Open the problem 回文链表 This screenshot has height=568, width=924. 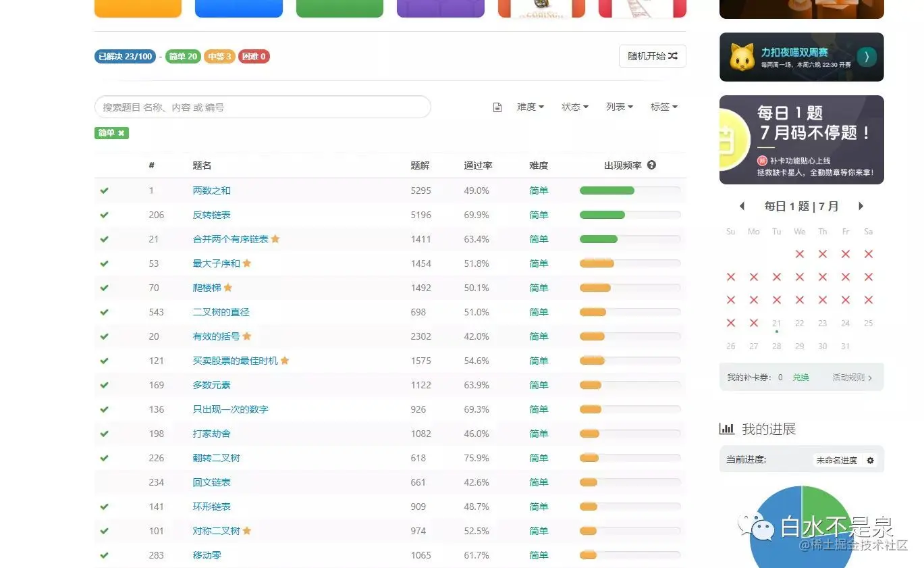click(212, 482)
